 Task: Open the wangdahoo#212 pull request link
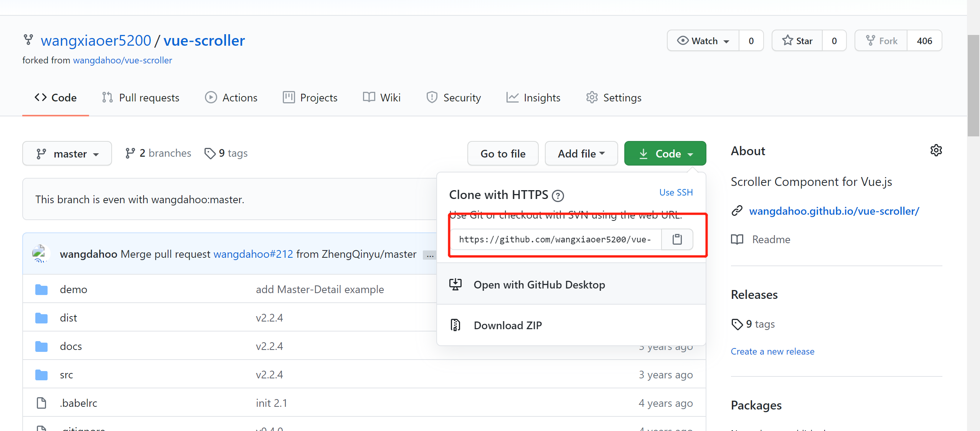pos(253,254)
